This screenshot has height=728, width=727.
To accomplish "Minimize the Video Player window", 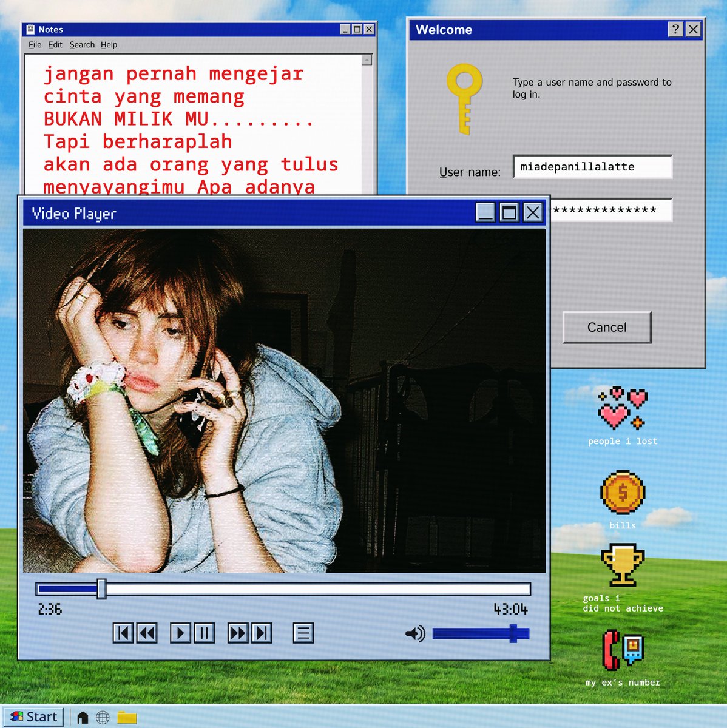I will pyautogui.click(x=485, y=212).
